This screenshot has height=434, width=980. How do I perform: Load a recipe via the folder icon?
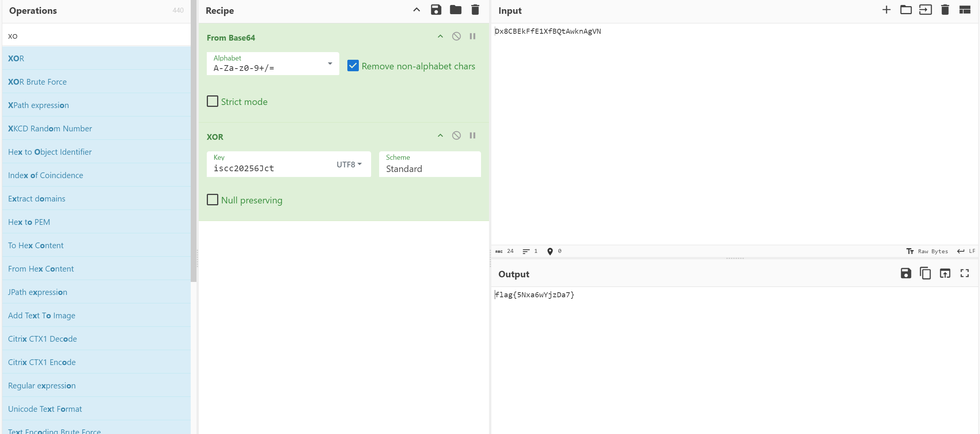tap(455, 10)
